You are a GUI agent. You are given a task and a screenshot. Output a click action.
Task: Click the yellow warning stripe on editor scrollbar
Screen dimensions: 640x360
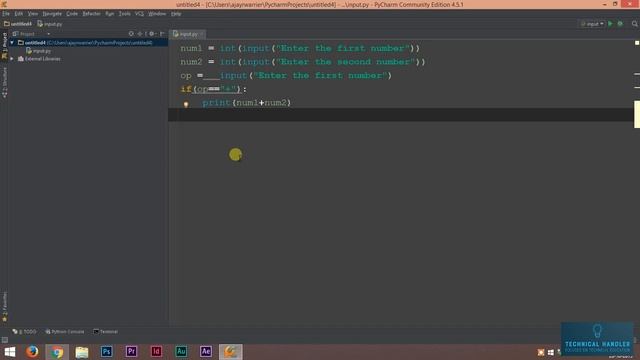tap(637, 114)
